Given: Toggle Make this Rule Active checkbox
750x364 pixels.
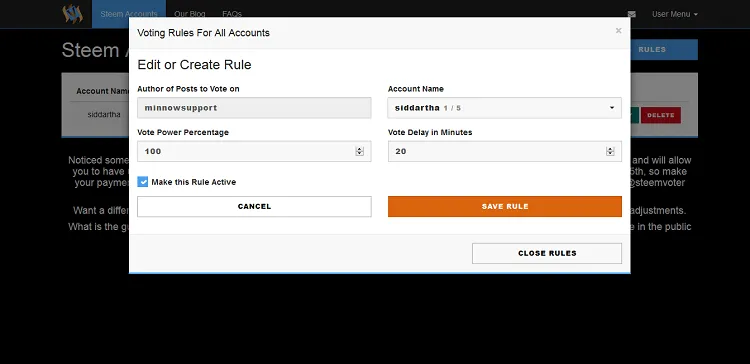Looking at the screenshot, I should [x=143, y=182].
